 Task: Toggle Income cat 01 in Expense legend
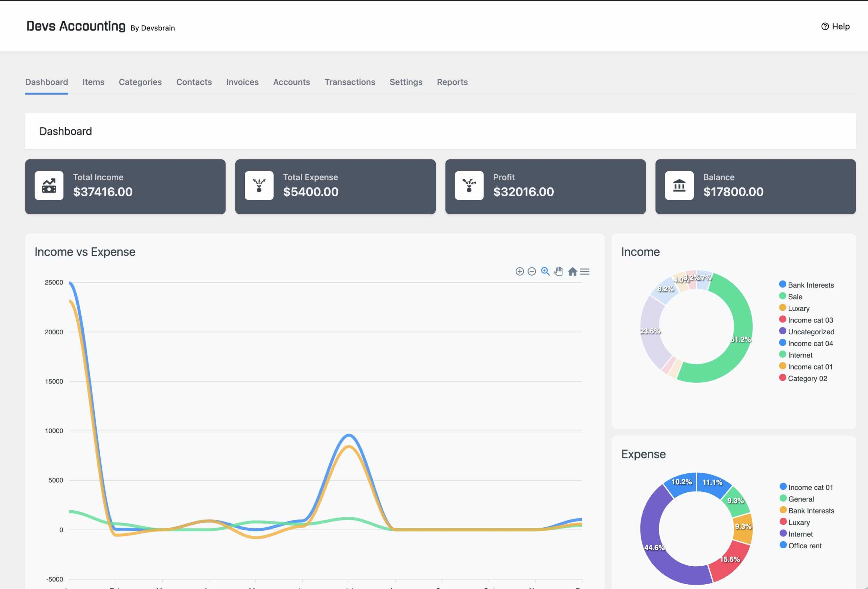point(806,487)
